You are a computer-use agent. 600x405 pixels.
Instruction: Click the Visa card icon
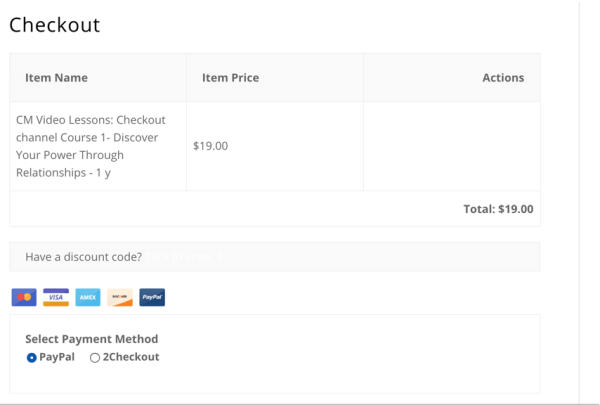pos(56,297)
